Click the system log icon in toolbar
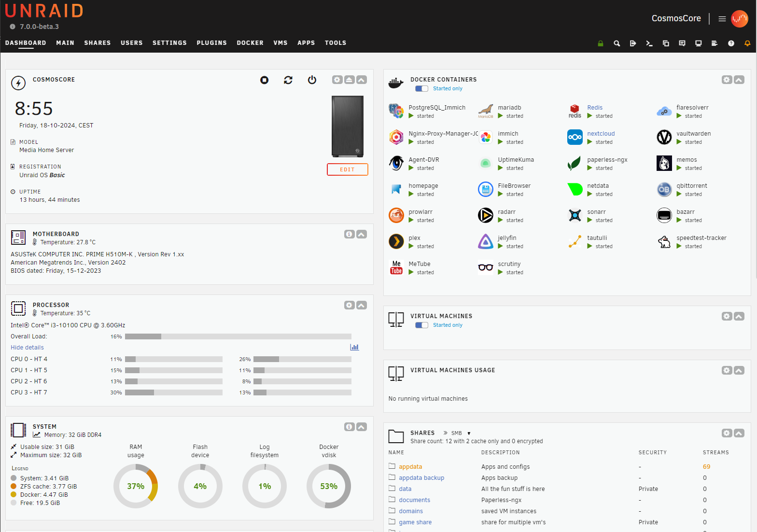Image resolution: width=757 pixels, height=532 pixels. [715, 43]
